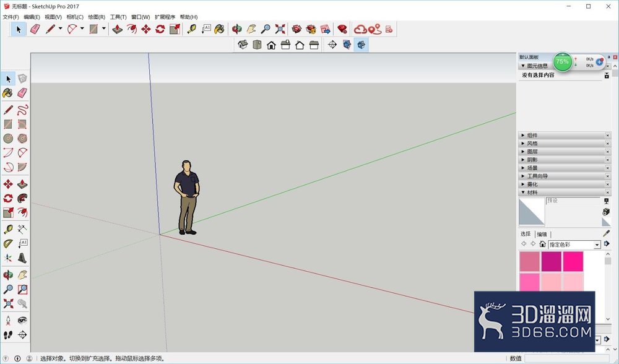Activate the Orbit tool in top toolbar
This screenshot has height=364, width=619.
click(237, 29)
